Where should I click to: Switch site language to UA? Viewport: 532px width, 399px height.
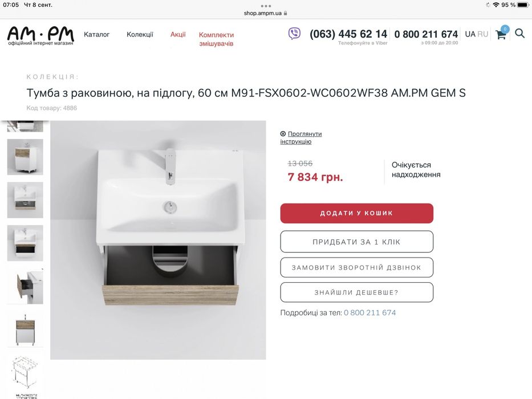pos(470,34)
